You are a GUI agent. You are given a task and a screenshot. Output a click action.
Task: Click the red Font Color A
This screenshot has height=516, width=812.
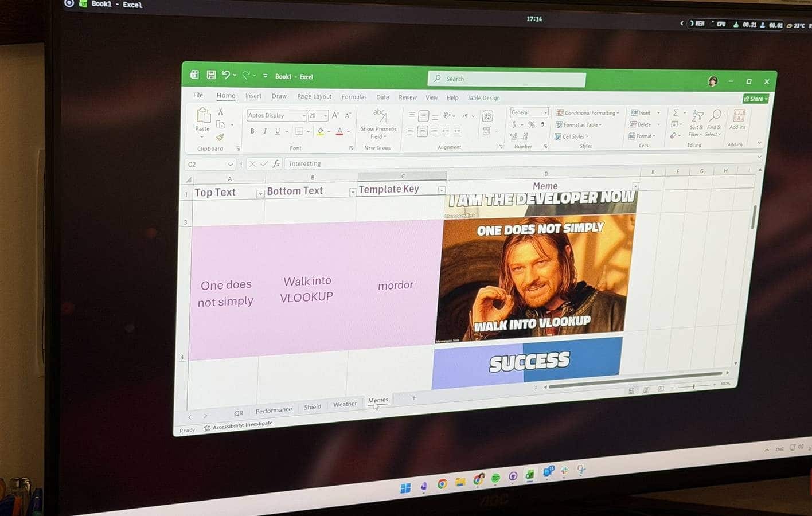(339, 131)
